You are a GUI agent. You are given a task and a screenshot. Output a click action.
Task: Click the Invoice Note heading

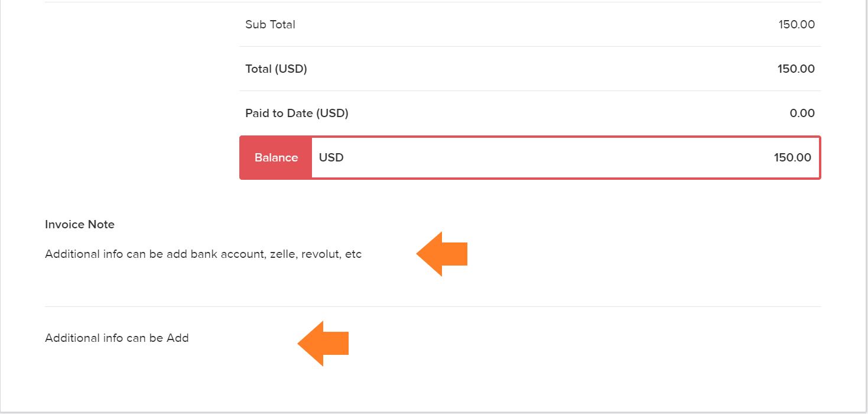80,225
